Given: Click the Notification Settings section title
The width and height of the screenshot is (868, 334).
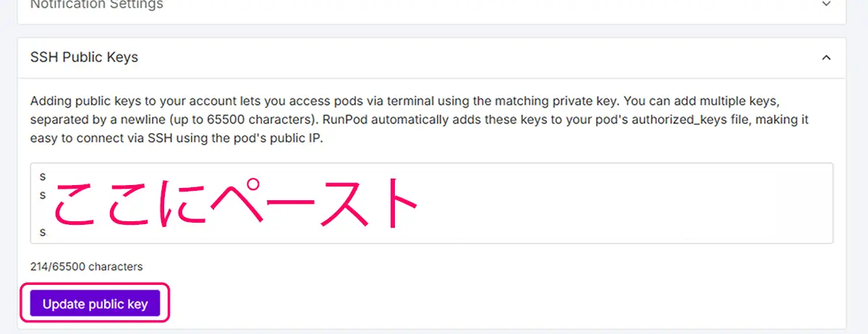Looking at the screenshot, I should pyautogui.click(x=96, y=5).
